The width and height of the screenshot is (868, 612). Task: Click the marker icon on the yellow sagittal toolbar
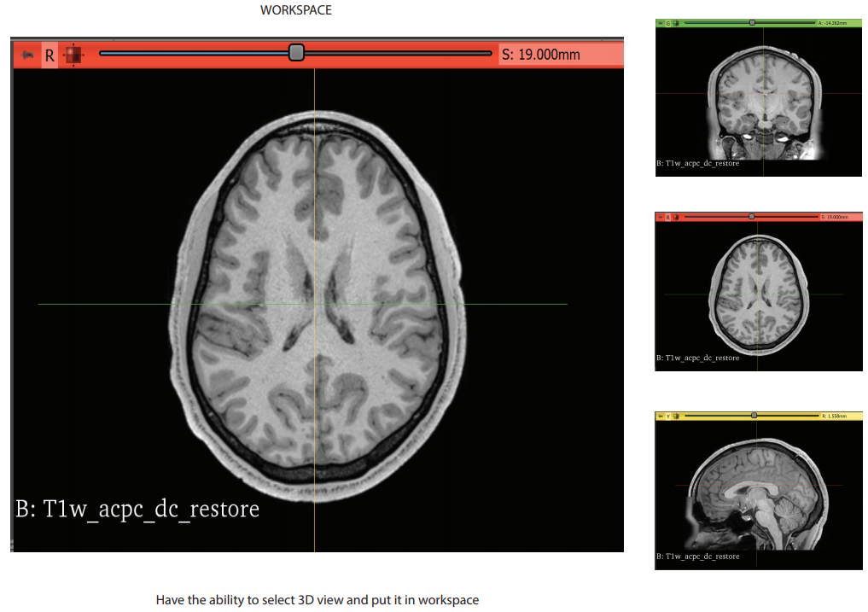pyautogui.click(x=677, y=416)
